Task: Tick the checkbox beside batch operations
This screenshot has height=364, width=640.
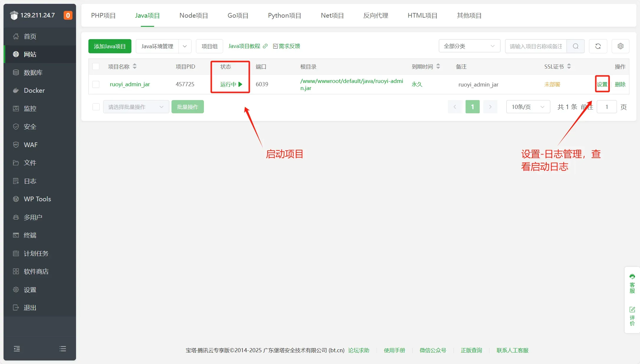Action: click(x=96, y=107)
